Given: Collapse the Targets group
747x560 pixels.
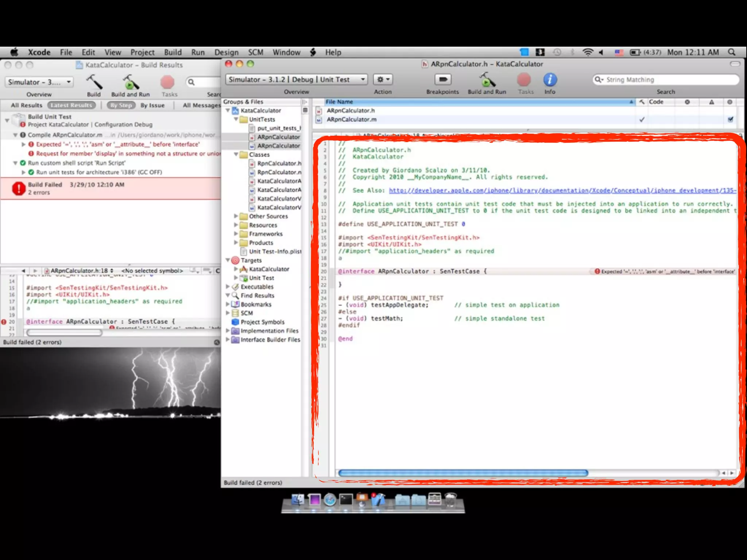Looking at the screenshot, I should coord(228,260).
